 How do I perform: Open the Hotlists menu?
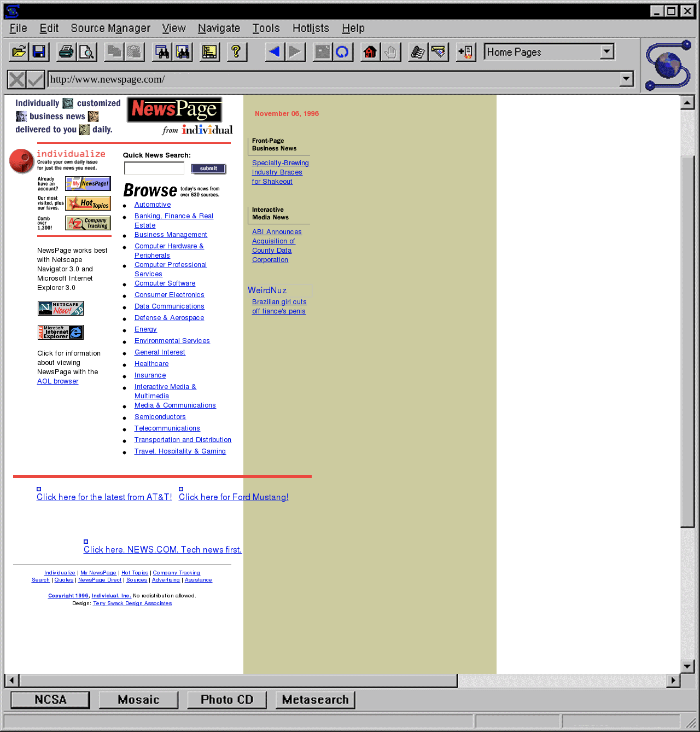tap(311, 28)
